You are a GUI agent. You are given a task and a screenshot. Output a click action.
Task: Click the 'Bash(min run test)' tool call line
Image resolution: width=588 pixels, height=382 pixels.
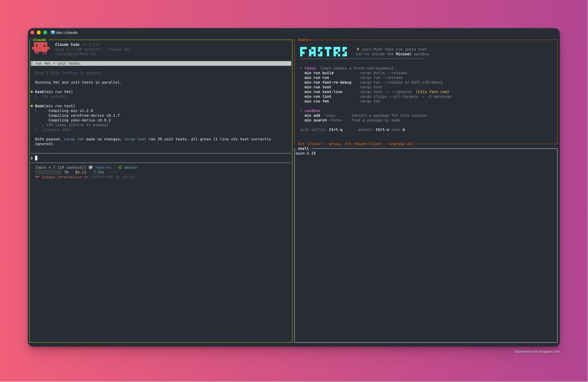point(55,106)
